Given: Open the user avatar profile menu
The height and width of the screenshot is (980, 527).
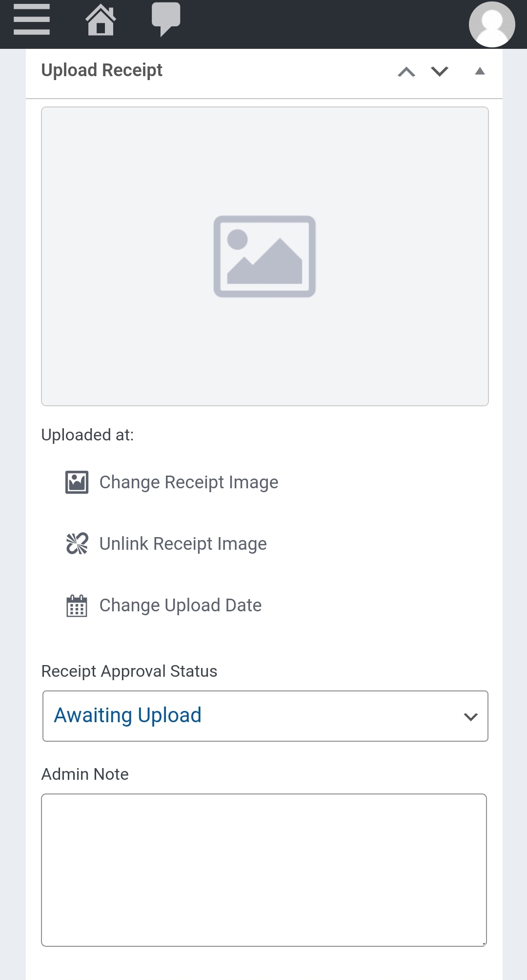Looking at the screenshot, I should [x=491, y=24].
